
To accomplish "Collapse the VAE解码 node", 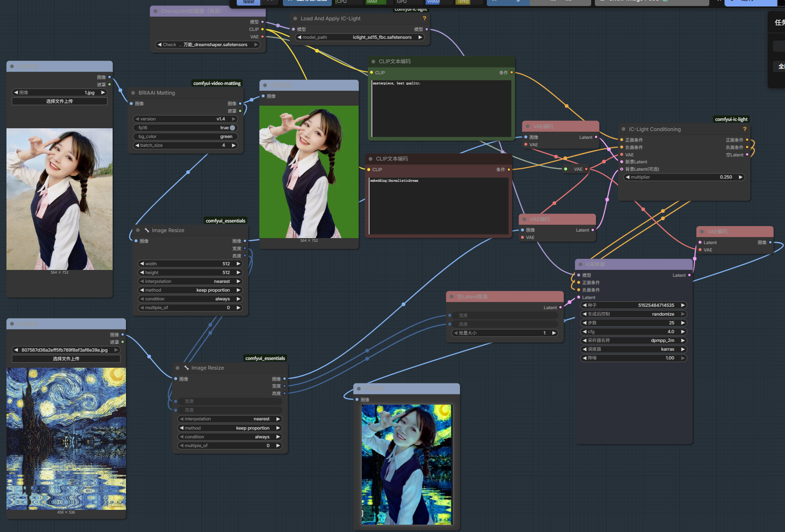I will point(702,232).
